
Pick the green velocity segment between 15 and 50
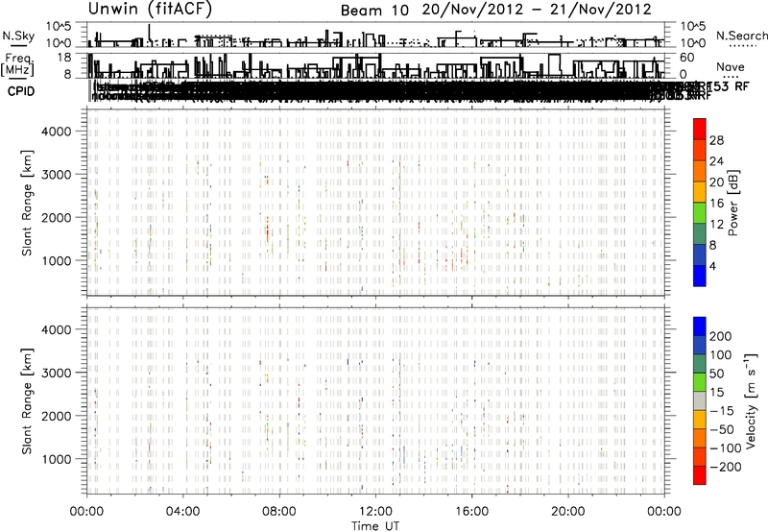point(700,382)
